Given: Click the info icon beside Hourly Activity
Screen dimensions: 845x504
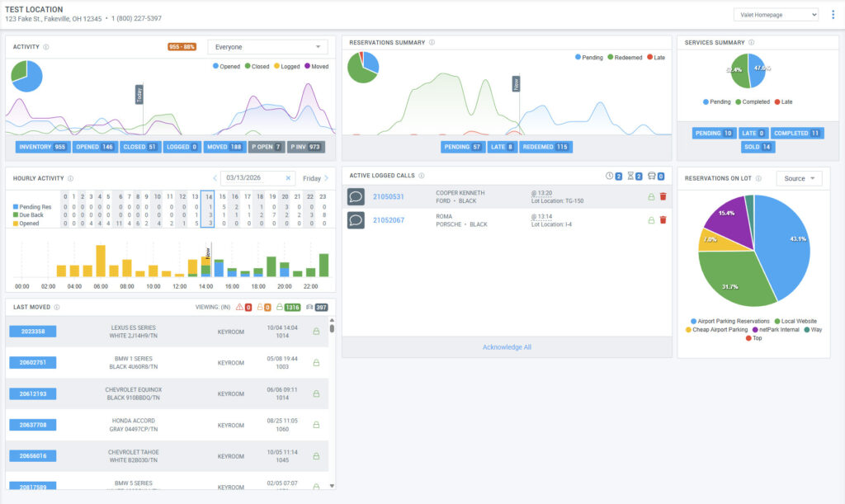Looking at the screenshot, I should pyautogui.click(x=70, y=178).
